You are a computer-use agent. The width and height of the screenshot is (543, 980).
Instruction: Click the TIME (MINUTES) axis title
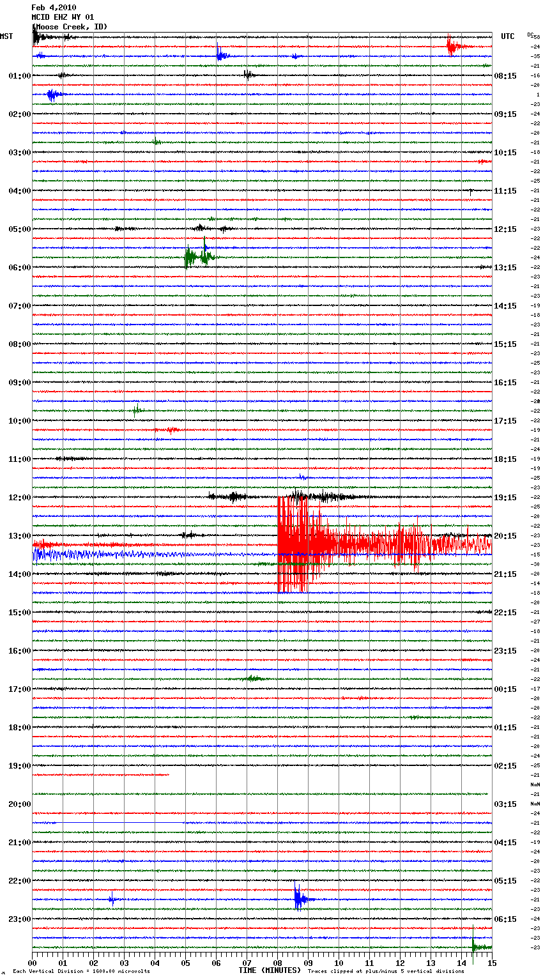[270, 970]
